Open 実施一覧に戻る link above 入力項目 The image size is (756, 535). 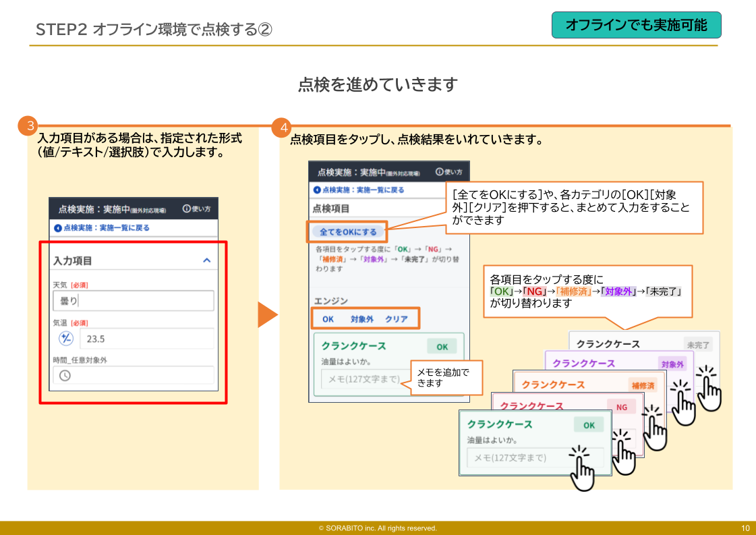tap(102, 228)
